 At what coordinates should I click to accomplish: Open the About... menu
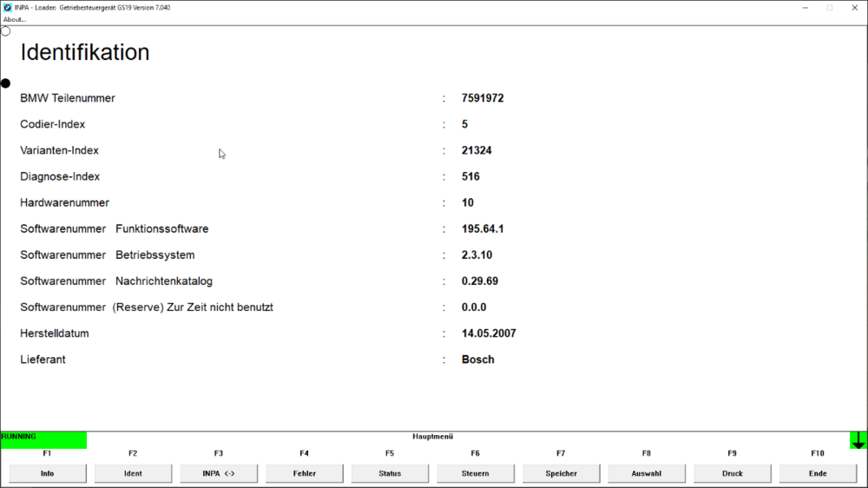(15, 19)
